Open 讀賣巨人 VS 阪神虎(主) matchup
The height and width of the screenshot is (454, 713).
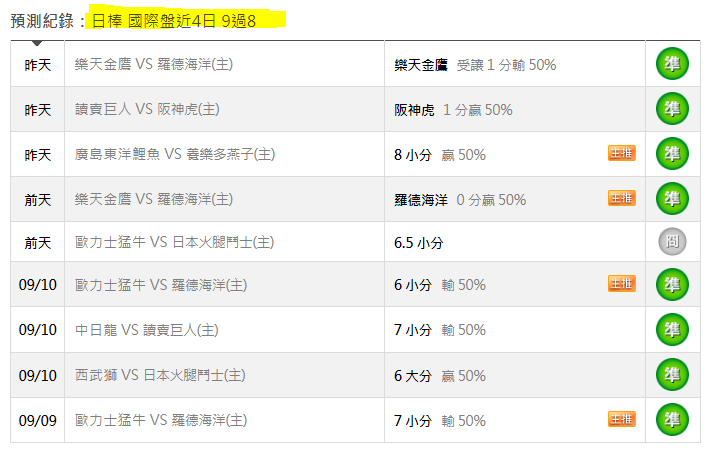click(147, 109)
